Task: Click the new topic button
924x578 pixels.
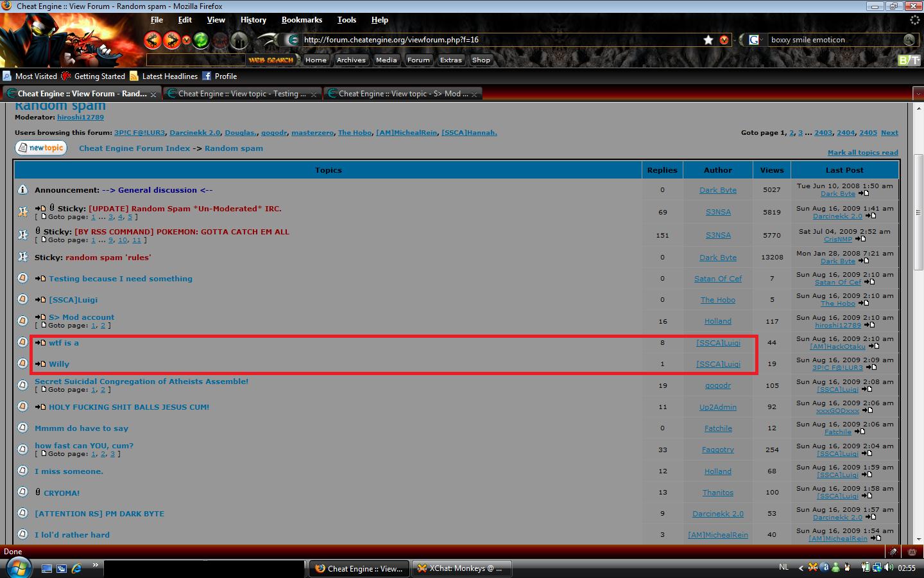Action: pos(41,148)
